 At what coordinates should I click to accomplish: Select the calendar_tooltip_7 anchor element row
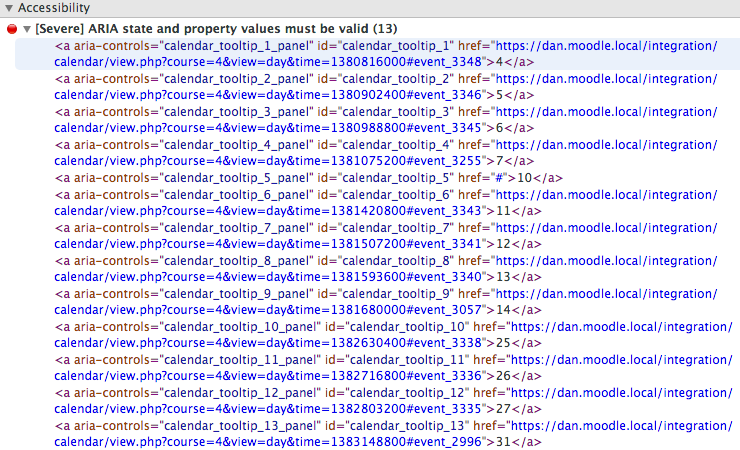click(x=378, y=236)
